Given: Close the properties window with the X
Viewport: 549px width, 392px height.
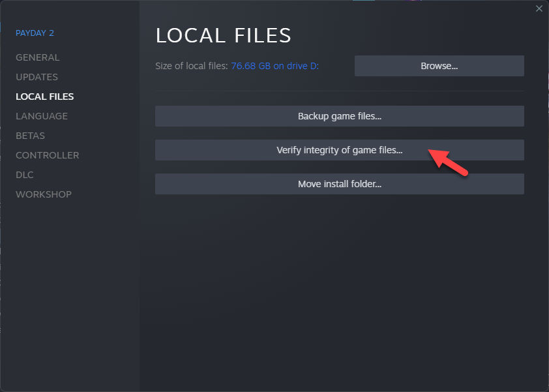Looking at the screenshot, I should (539, 8).
